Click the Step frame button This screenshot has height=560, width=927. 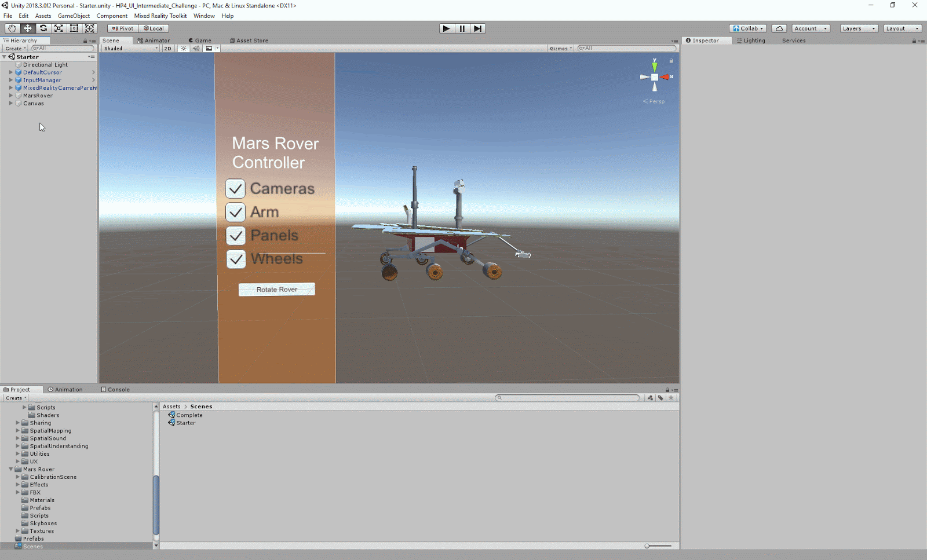477,28
